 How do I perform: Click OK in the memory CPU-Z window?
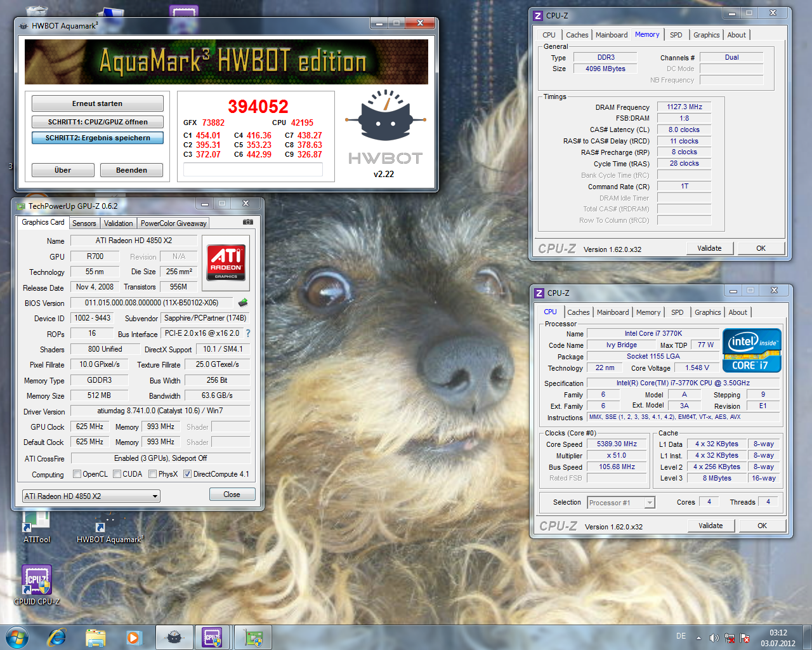761,248
